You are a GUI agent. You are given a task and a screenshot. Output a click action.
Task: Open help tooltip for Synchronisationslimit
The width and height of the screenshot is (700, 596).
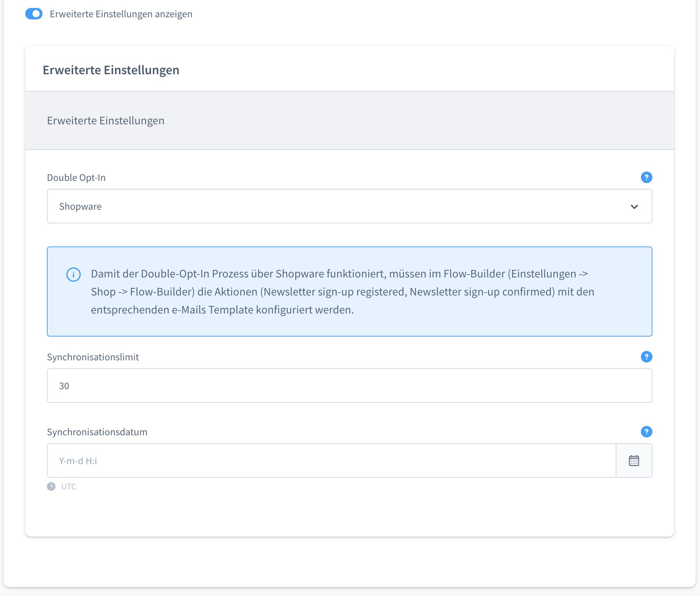(646, 357)
